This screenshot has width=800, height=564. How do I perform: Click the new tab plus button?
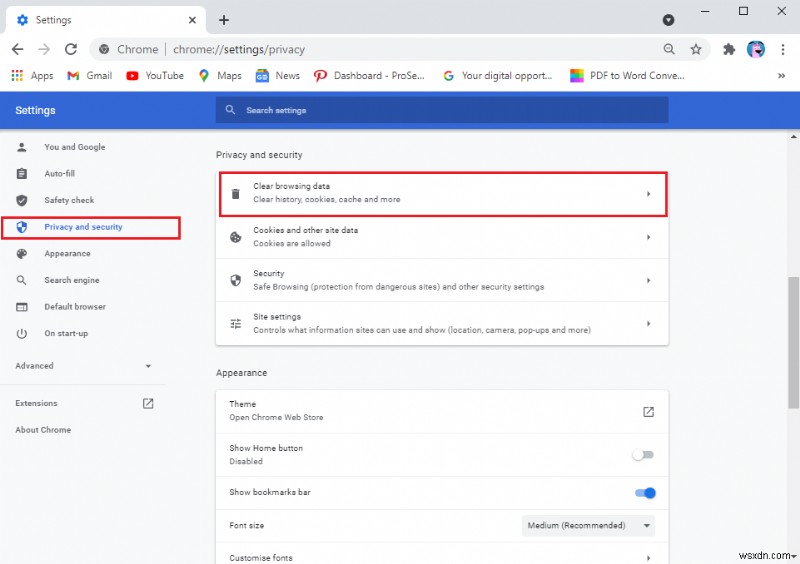tap(224, 20)
